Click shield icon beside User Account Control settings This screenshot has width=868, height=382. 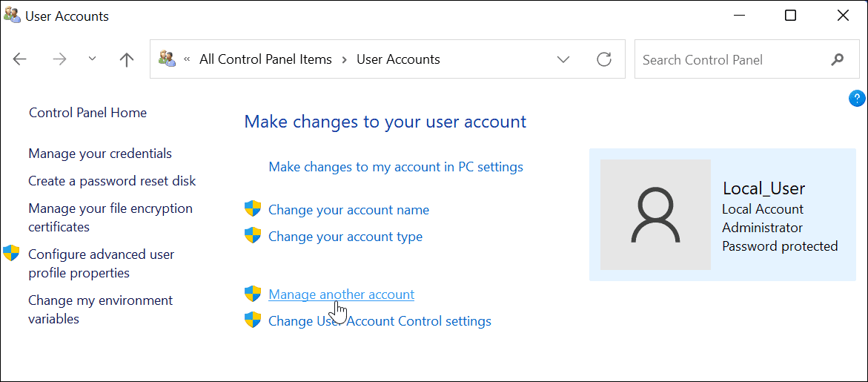coord(253,320)
